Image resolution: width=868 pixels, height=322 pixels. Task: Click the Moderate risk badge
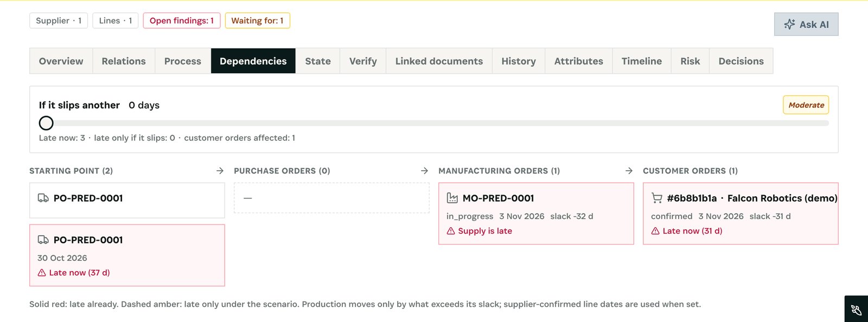(x=806, y=105)
